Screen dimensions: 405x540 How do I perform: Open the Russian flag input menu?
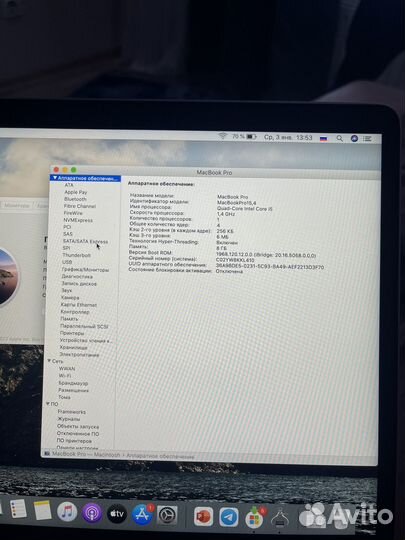[323, 138]
